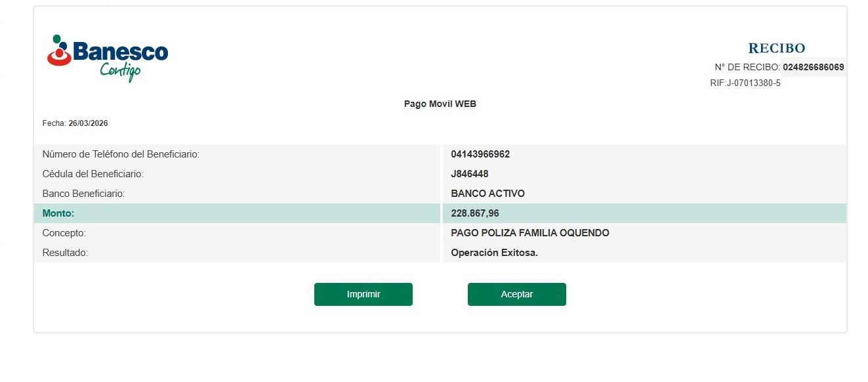
Task: Click the cédula value J846448
Action: point(470,174)
